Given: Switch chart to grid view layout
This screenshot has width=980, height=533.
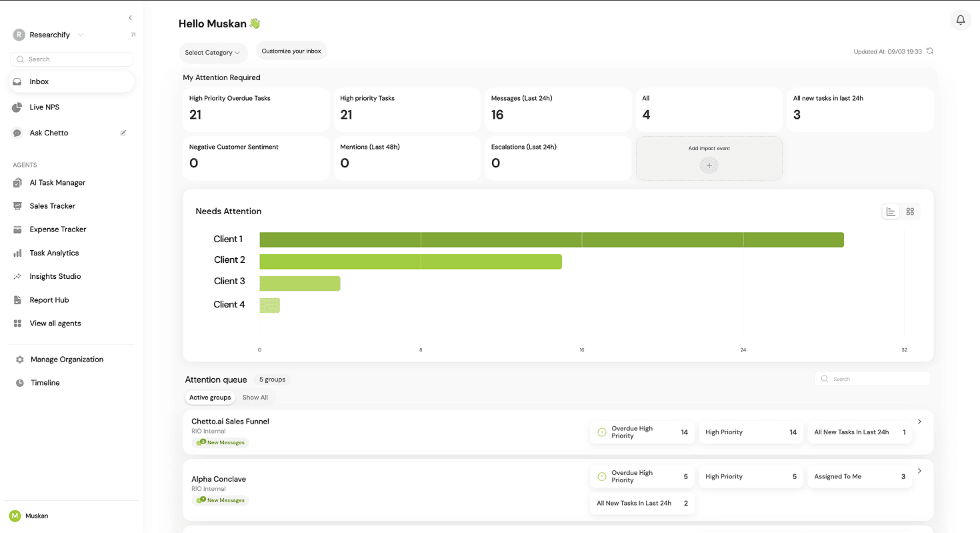Looking at the screenshot, I should pyautogui.click(x=910, y=211).
